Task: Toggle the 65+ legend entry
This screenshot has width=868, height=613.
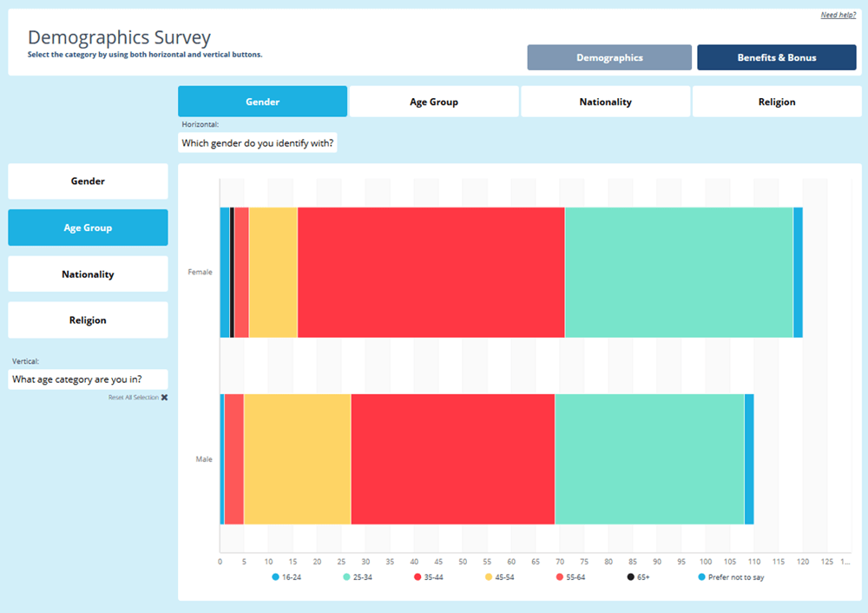Action: [x=638, y=577]
